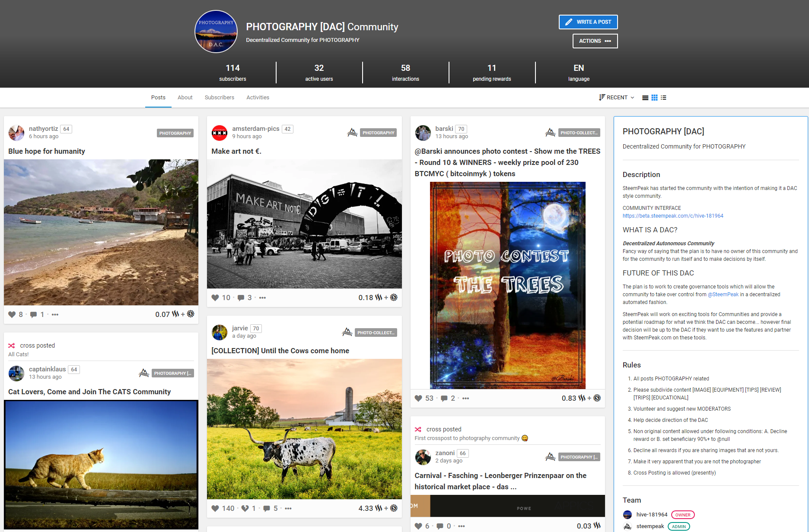Viewport: 809px width, 532px height.
Task: Click amsterdam-pics user avatar
Action: click(220, 133)
